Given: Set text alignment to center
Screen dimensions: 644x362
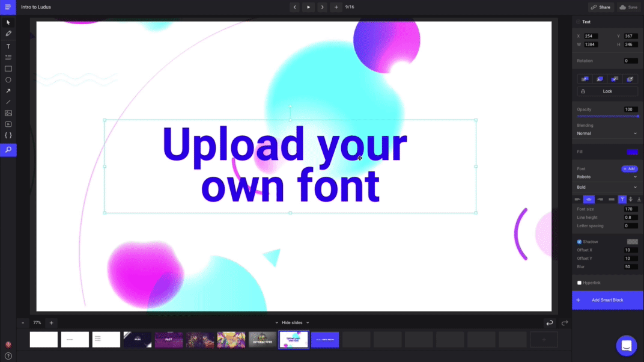Looking at the screenshot, I should coord(588,199).
